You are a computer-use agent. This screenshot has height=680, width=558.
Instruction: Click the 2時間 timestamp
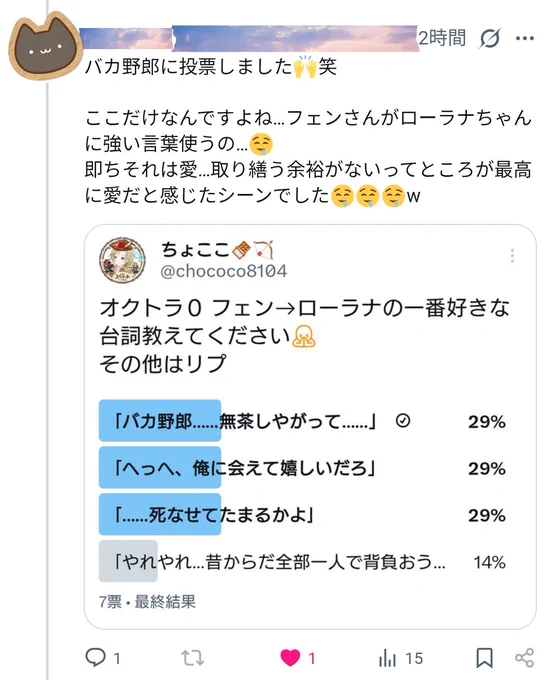442,38
